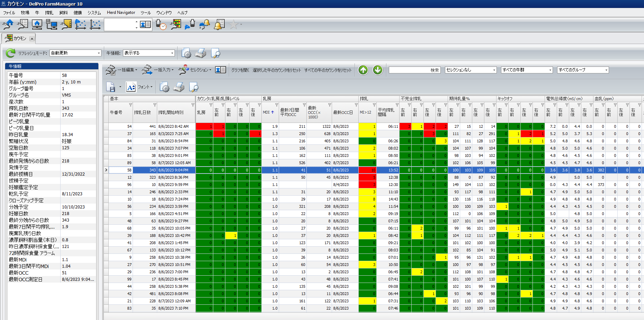Viewport: 644px width, 320px height.
Task: Expand the セレクションなし dropdown
Action: point(471,70)
